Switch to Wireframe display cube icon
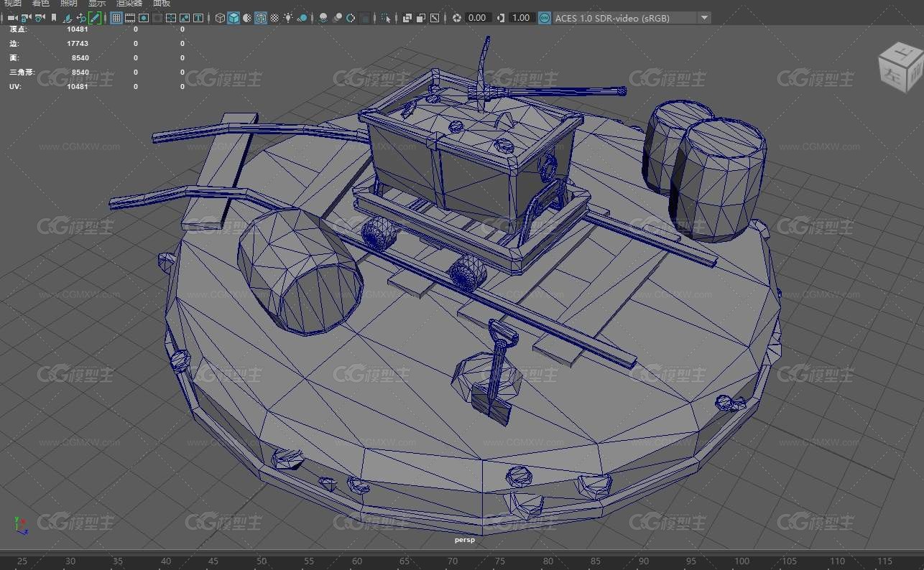924x570 pixels. [x=220, y=18]
